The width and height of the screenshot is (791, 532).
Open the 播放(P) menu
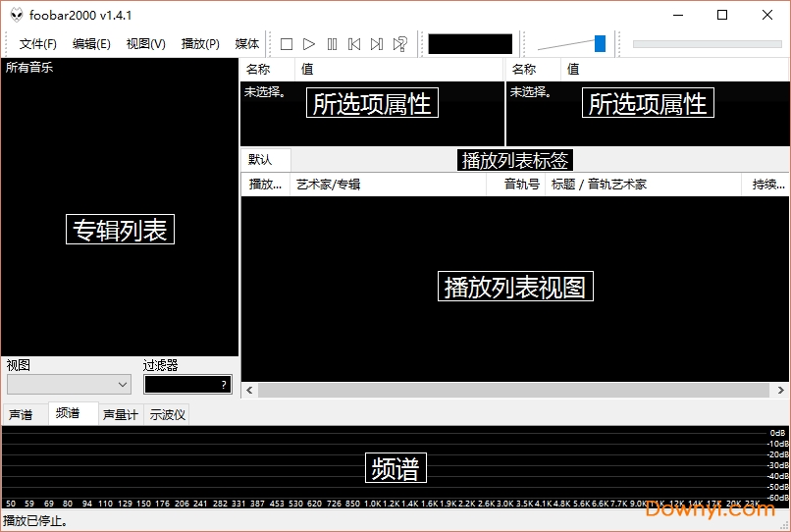pyautogui.click(x=200, y=44)
